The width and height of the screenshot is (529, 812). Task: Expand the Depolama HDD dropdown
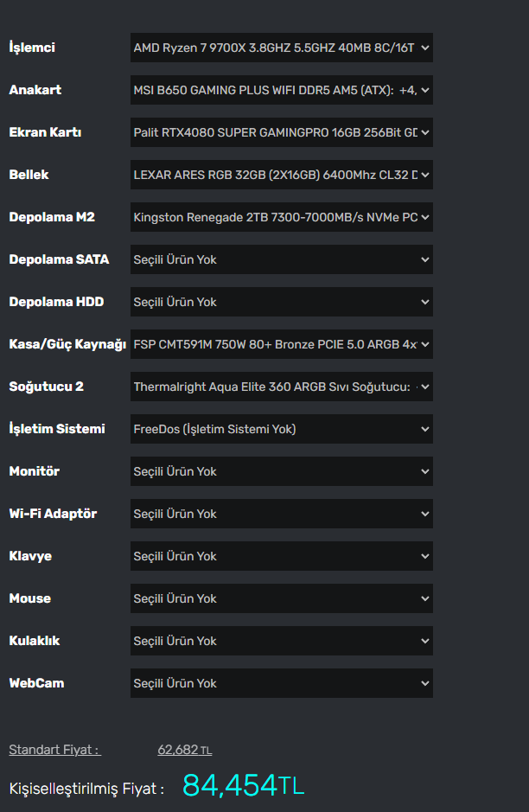[x=281, y=302]
